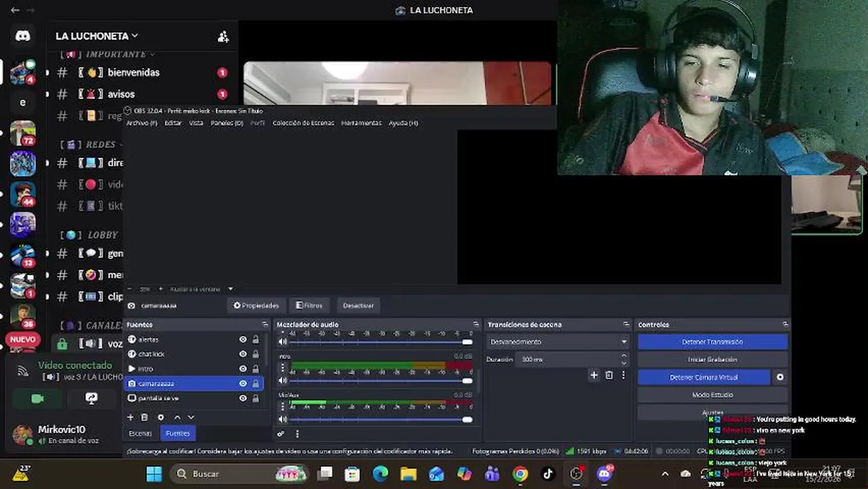Click Detener Transmisión button
Screen dimensions: 868x489
tap(712, 342)
